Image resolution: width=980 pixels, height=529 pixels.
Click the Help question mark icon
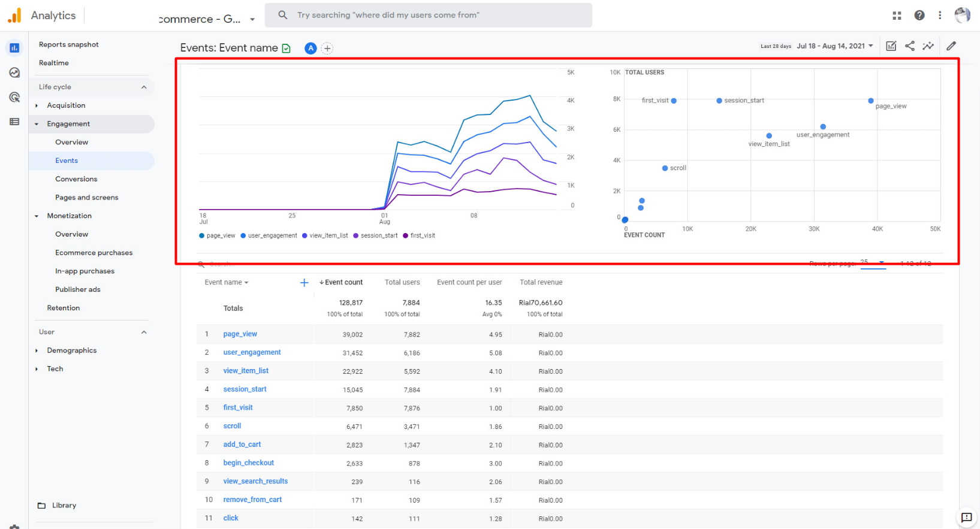(x=919, y=16)
